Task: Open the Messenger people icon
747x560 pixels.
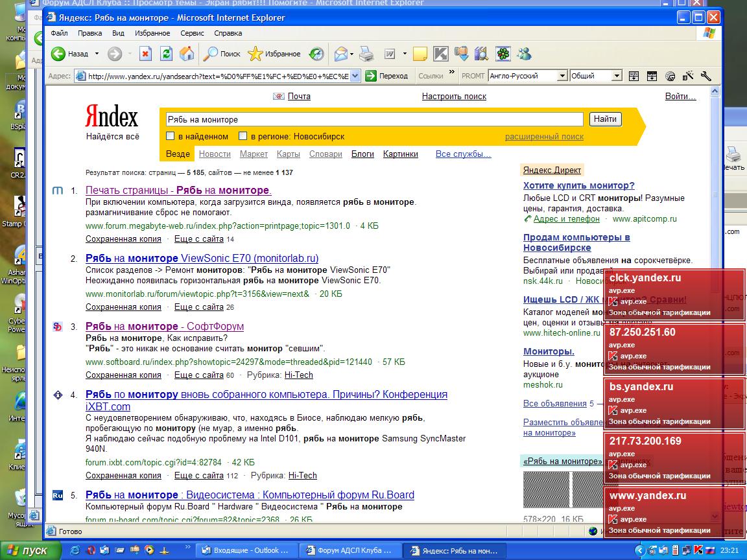Action: coord(525,54)
